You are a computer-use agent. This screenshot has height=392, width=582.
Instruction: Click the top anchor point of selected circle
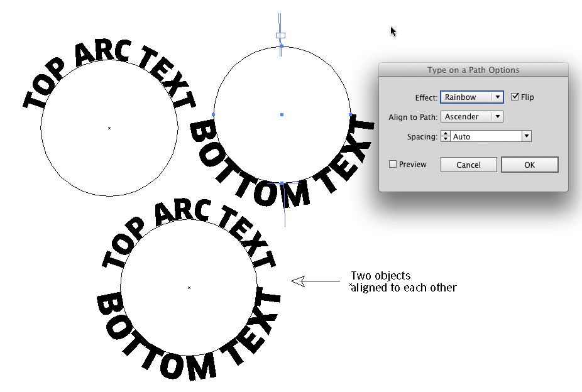(282, 46)
